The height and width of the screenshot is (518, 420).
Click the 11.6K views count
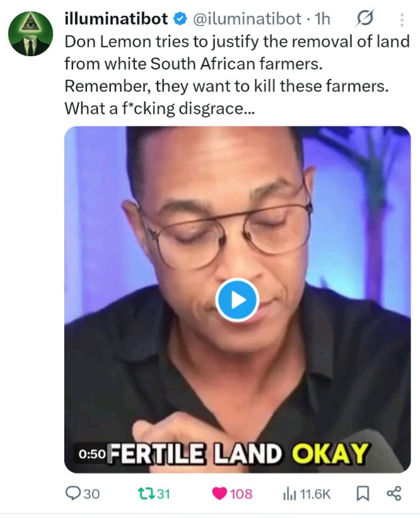pos(314,493)
